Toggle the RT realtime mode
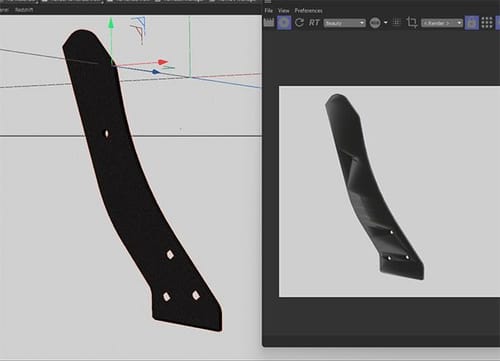500x361 pixels. [314, 23]
